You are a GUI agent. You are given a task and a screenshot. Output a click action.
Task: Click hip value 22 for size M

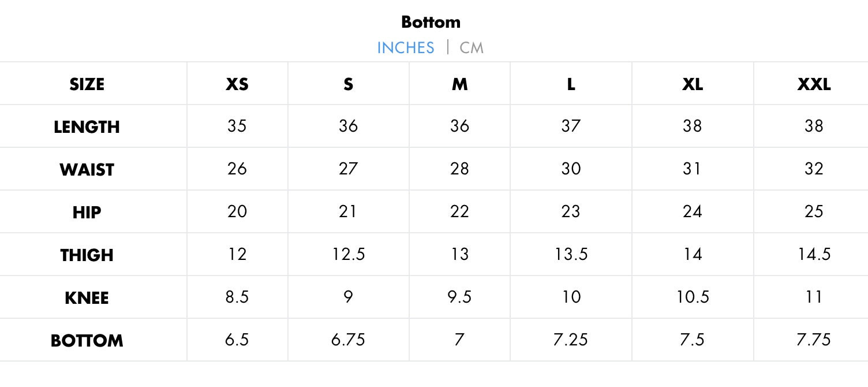(x=459, y=211)
